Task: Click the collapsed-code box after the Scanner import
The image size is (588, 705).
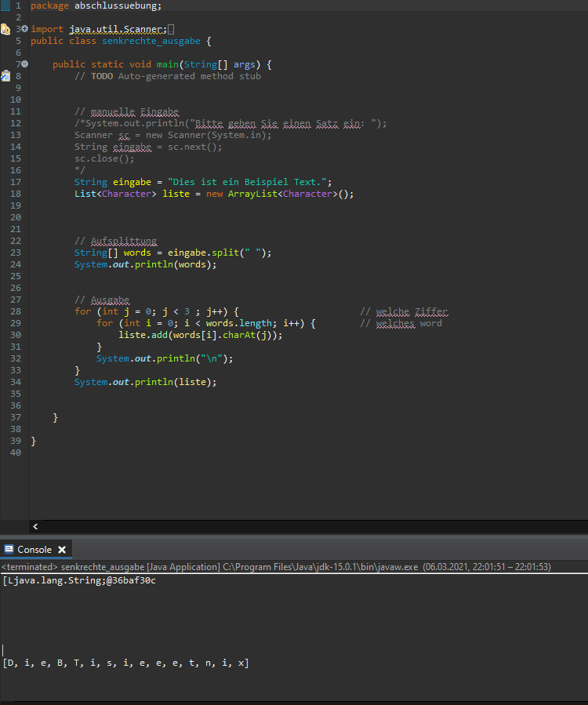Action: click(x=172, y=29)
